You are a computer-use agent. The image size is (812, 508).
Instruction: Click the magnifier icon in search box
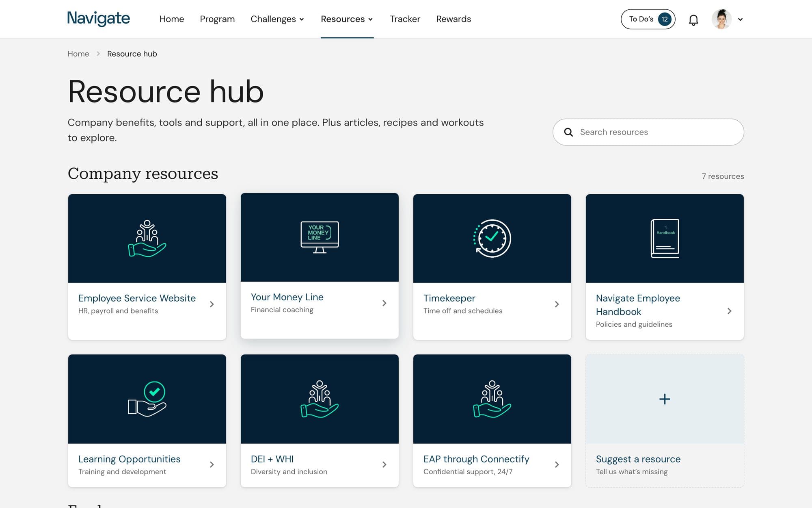(568, 132)
